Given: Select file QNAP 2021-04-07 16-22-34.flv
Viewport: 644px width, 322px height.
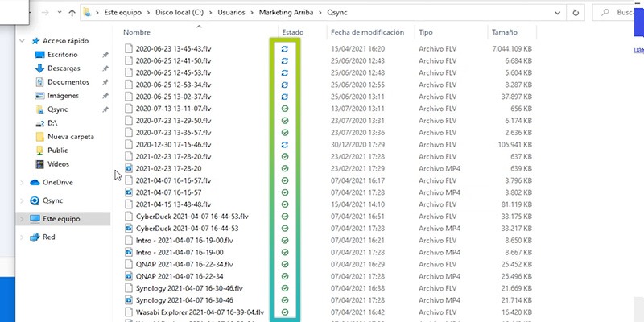Looking at the screenshot, I should pos(184,264).
